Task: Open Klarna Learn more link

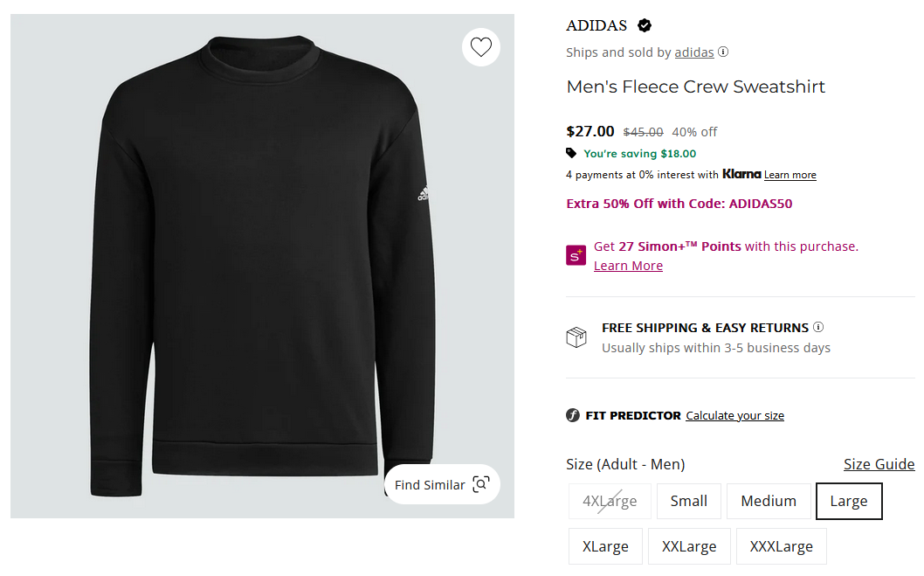Action: click(x=790, y=175)
